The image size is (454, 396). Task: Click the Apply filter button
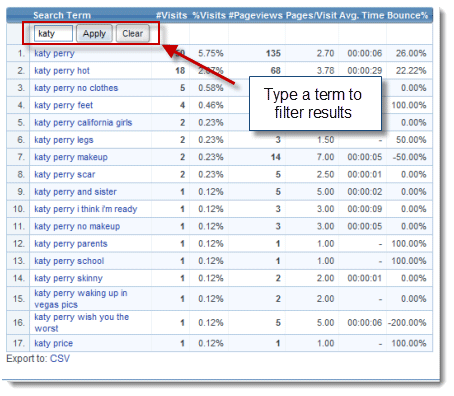[x=94, y=34]
